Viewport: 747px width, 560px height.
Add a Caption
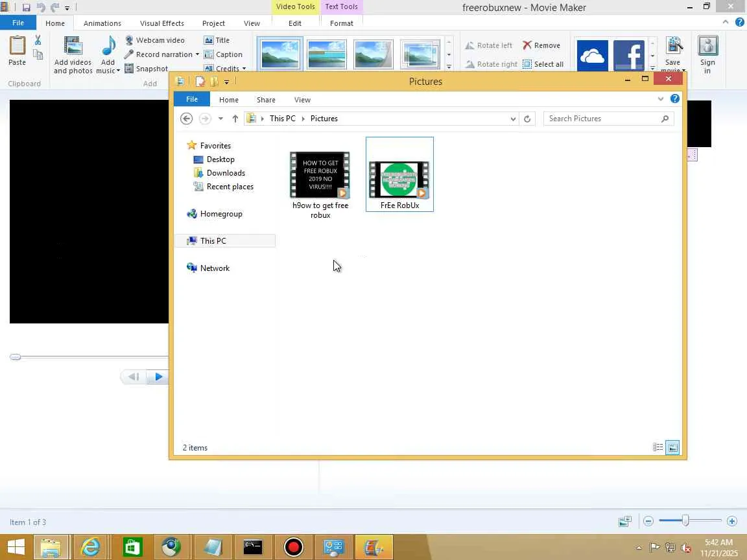click(x=223, y=54)
